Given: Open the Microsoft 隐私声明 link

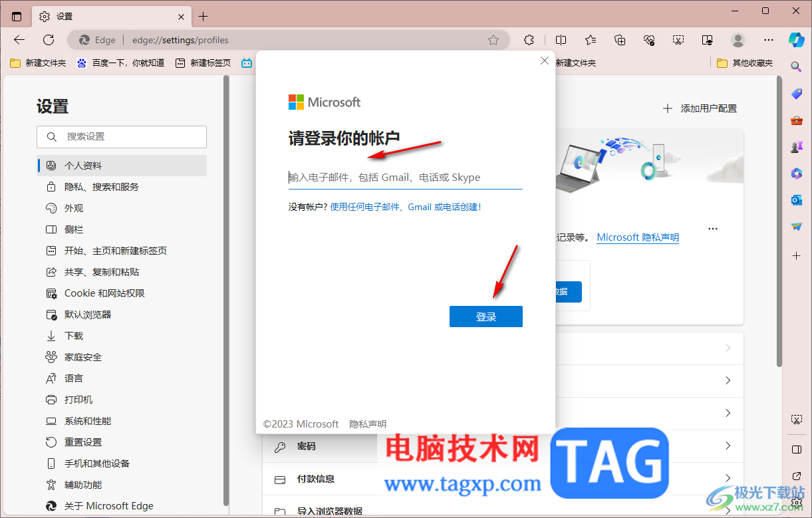Looking at the screenshot, I should tap(637, 237).
